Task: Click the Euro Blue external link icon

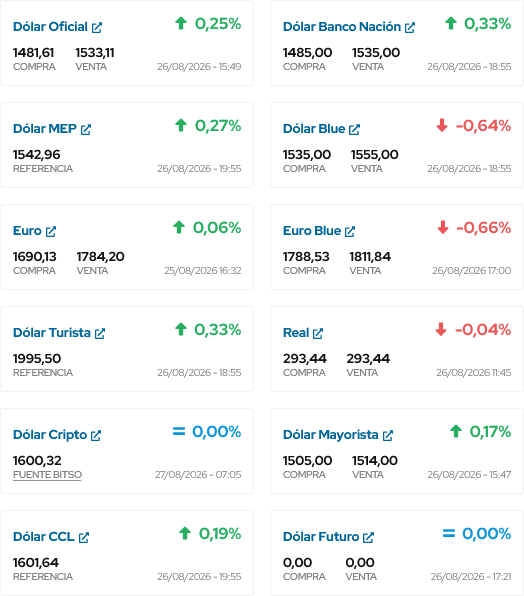Action: 350,231
